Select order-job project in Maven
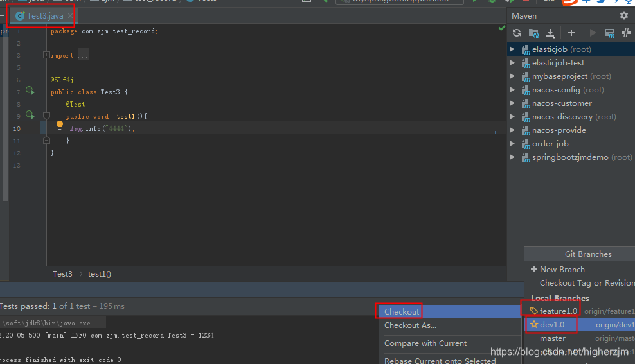Screen dimensions: 635x364 point(571,144)
